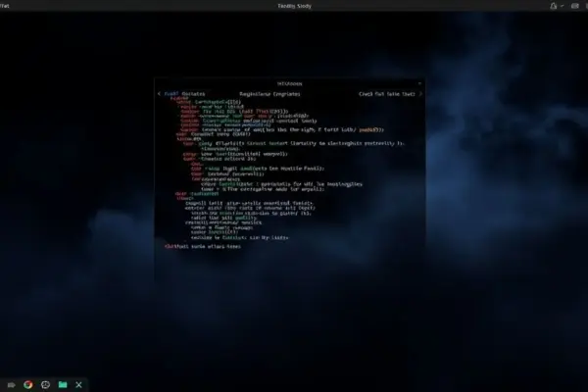588x392 pixels.
Task: Select the left tab label beside the back chevron
Action: click(184, 94)
